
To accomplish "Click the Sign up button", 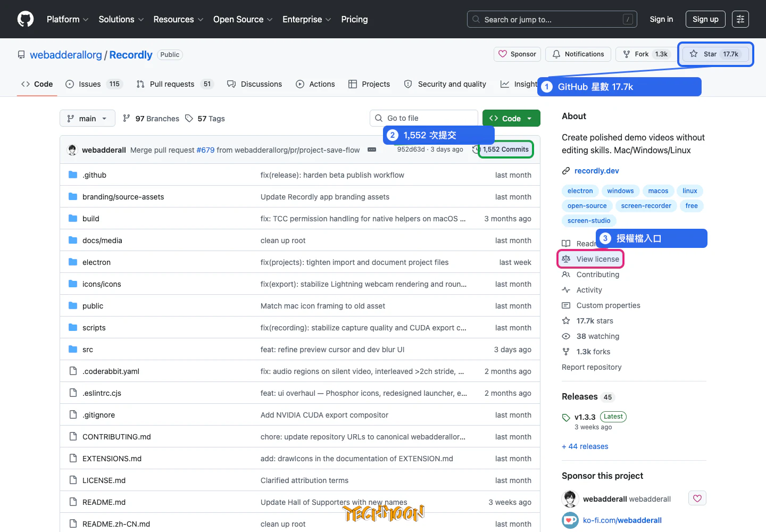I will [x=705, y=19].
